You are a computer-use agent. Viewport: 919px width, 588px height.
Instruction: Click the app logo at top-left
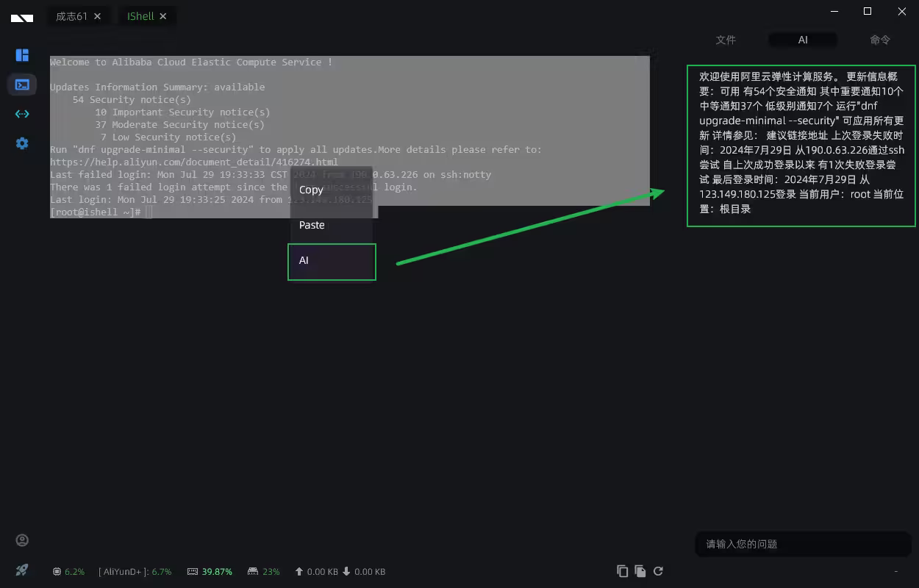pos(22,17)
